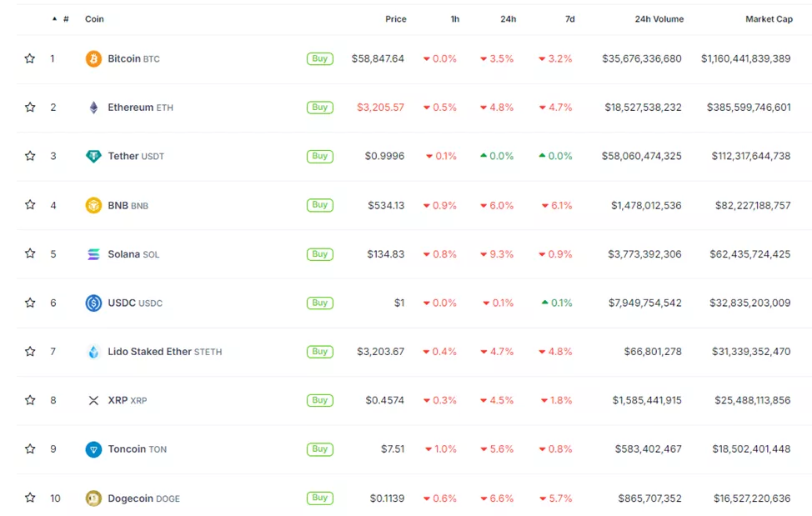Open the Solana SOL coin page
This screenshot has width=812, height=516.
point(133,254)
